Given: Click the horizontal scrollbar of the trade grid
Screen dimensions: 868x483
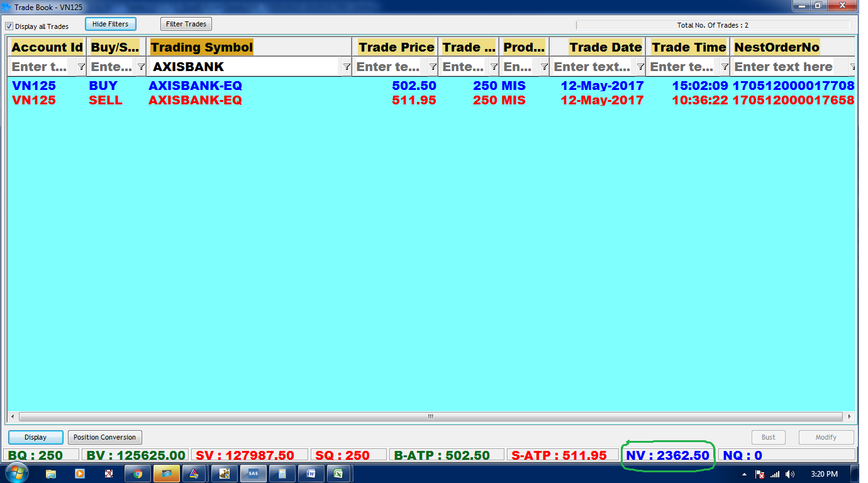Looking at the screenshot, I should (x=431, y=416).
